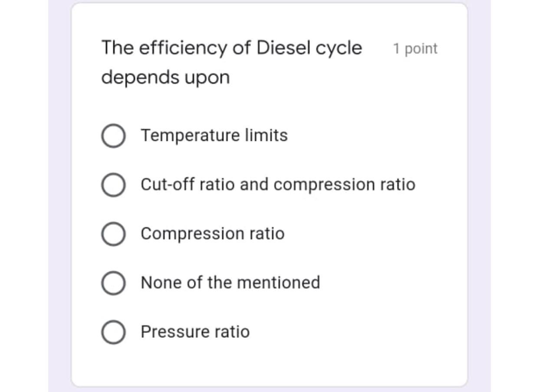This screenshot has height=392, width=539.
Task: Click the Pressure ratio answer text
Action: pos(195,332)
